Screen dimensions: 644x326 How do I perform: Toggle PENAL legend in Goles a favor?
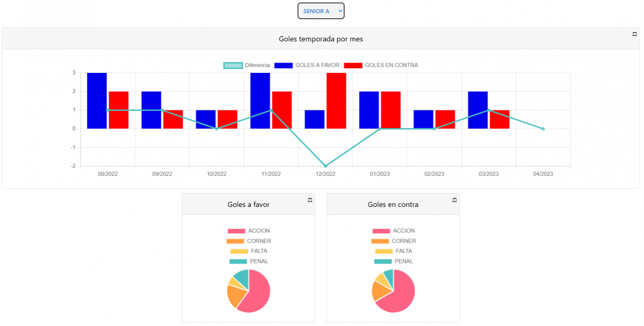[248, 261]
